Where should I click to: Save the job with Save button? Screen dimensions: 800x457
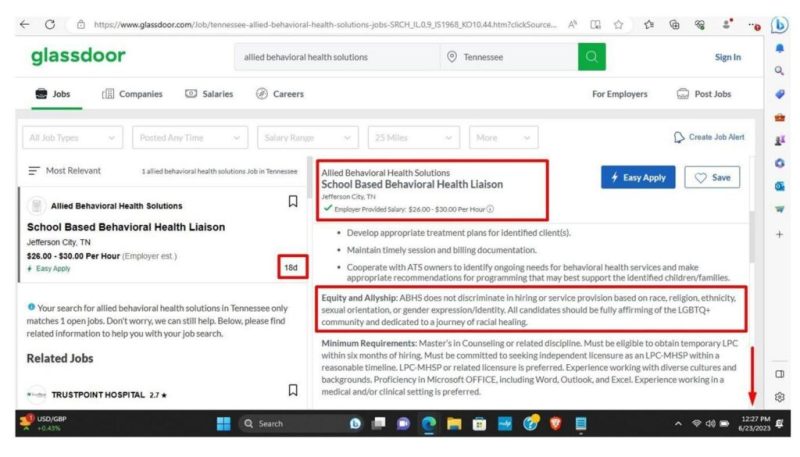[712, 177]
